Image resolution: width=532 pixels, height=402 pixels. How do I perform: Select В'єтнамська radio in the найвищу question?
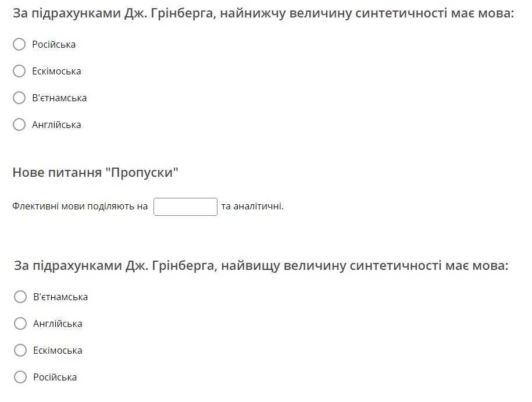(x=20, y=297)
